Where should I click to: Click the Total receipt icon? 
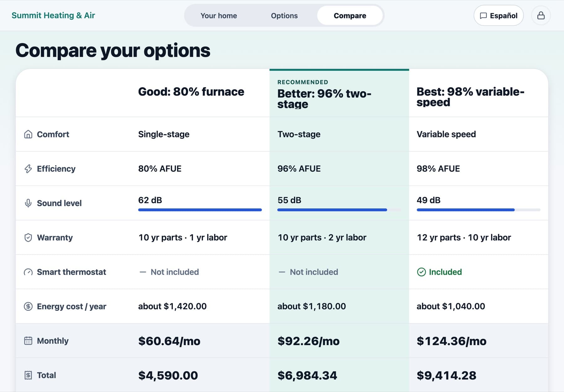point(28,375)
